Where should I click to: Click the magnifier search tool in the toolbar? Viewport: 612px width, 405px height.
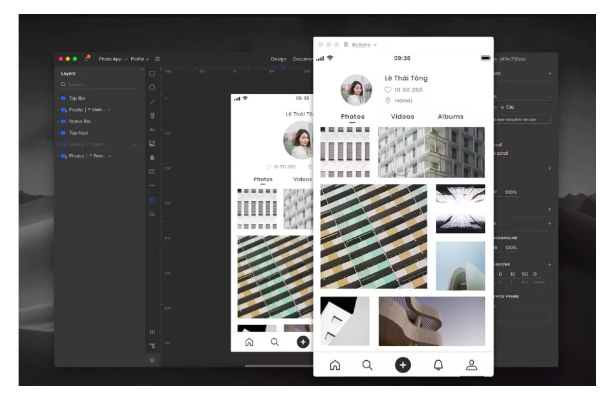(x=152, y=214)
